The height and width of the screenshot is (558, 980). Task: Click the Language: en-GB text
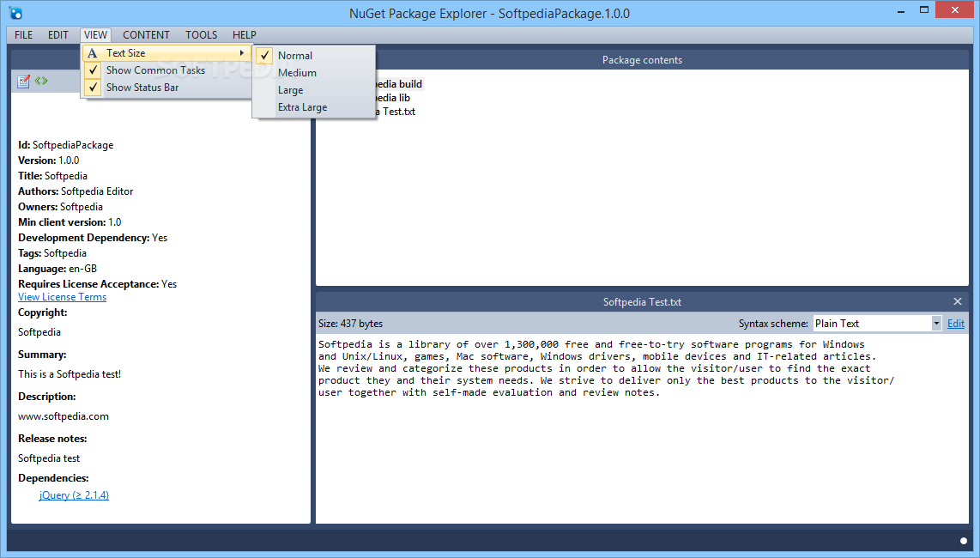(x=57, y=269)
